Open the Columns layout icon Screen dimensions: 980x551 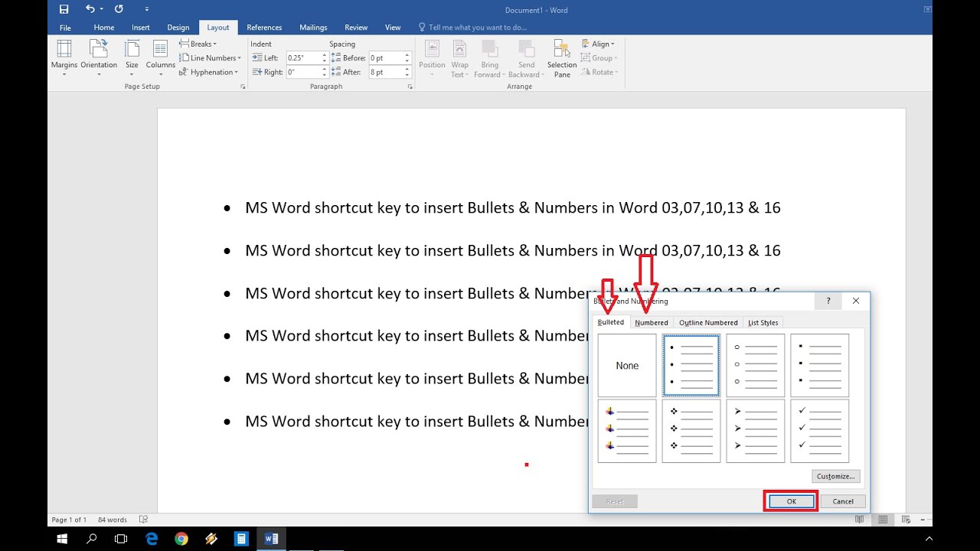[160, 57]
